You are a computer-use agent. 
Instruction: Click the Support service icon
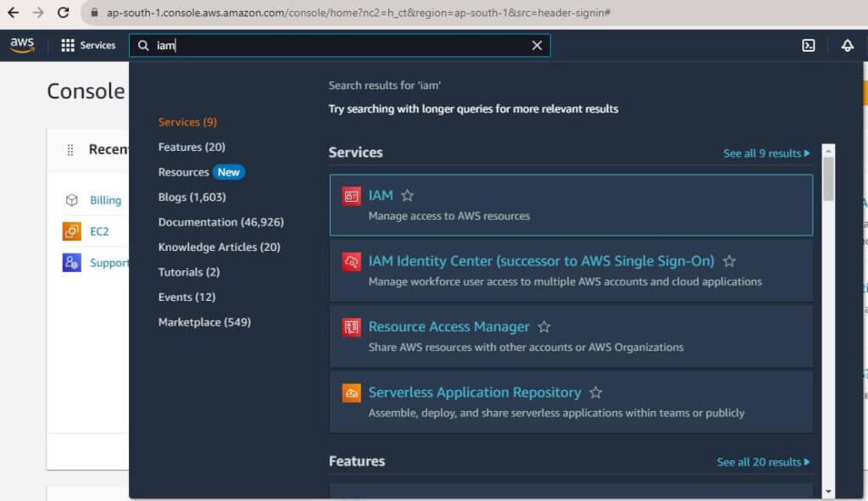pyautogui.click(x=71, y=263)
